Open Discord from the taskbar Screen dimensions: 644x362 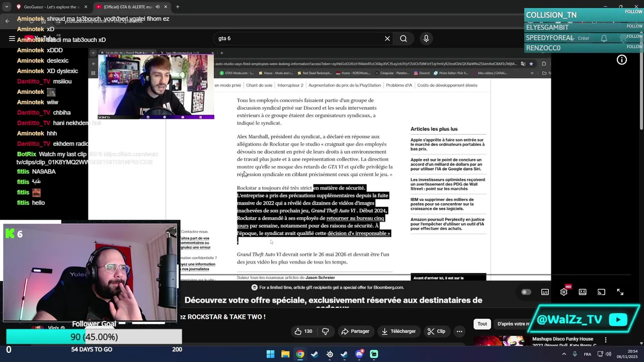359,354
